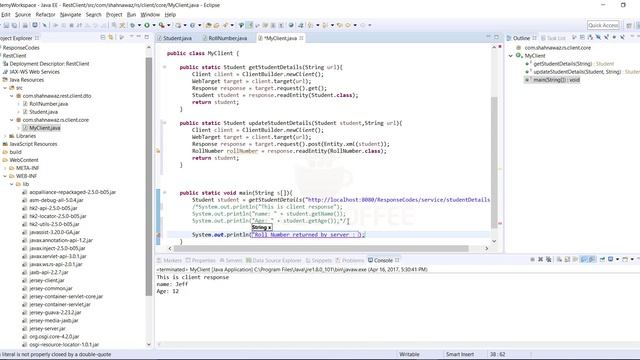Open the Snippets tab
The width and height of the screenshot is (640, 360).
point(319,260)
